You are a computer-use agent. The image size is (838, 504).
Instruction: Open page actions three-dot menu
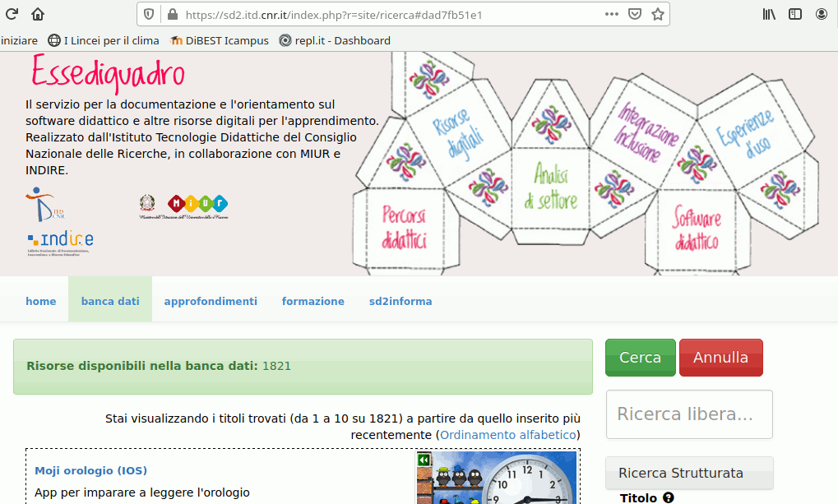point(611,15)
